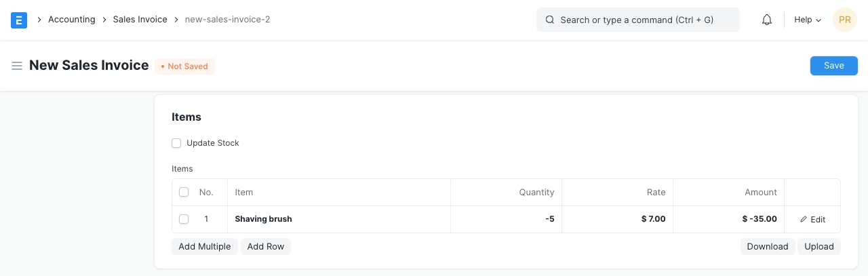868x276 pixels.
Task: Click Upload for the items table
Action: [x=818, y=246]
